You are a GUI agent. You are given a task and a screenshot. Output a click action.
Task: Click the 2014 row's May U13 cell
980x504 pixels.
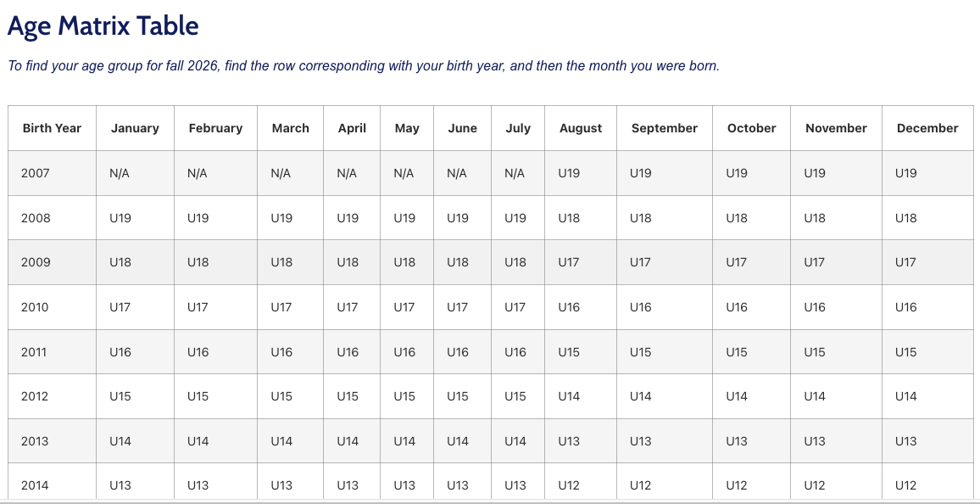point(404,485)
